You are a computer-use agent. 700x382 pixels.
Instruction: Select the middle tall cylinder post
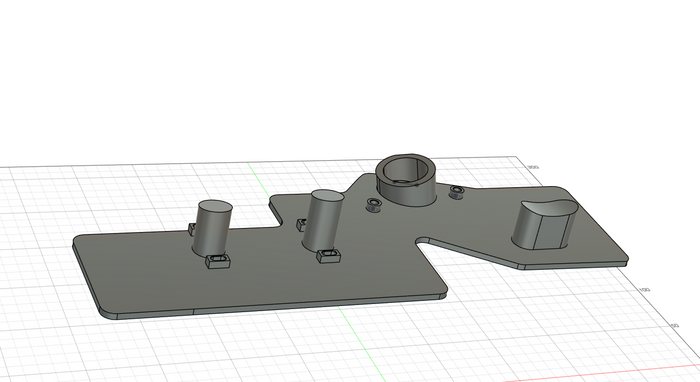[x=323, y=220]
